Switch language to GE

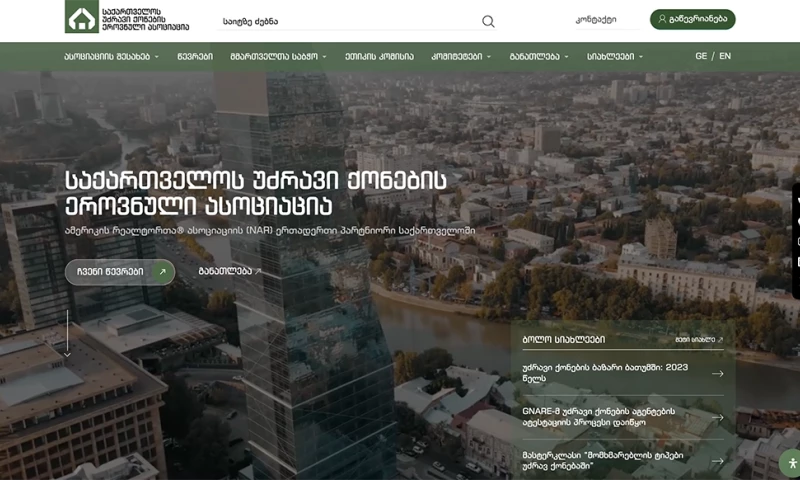701,56
